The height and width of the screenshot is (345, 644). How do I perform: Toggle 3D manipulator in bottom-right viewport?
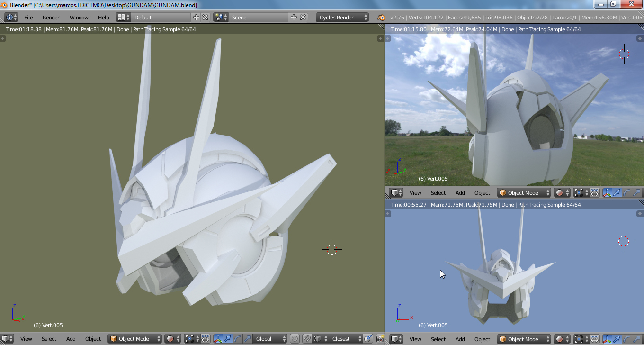[607, 339]
